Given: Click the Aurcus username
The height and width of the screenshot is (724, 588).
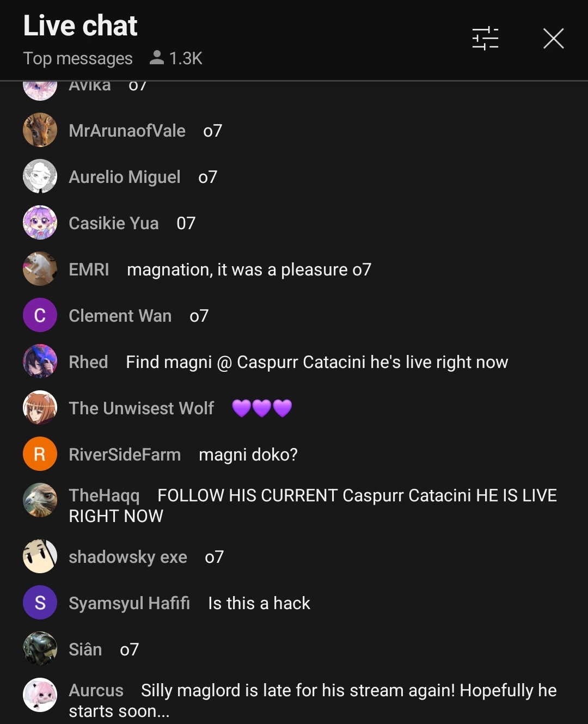Looking at the screenshot, I should point(96,690).
